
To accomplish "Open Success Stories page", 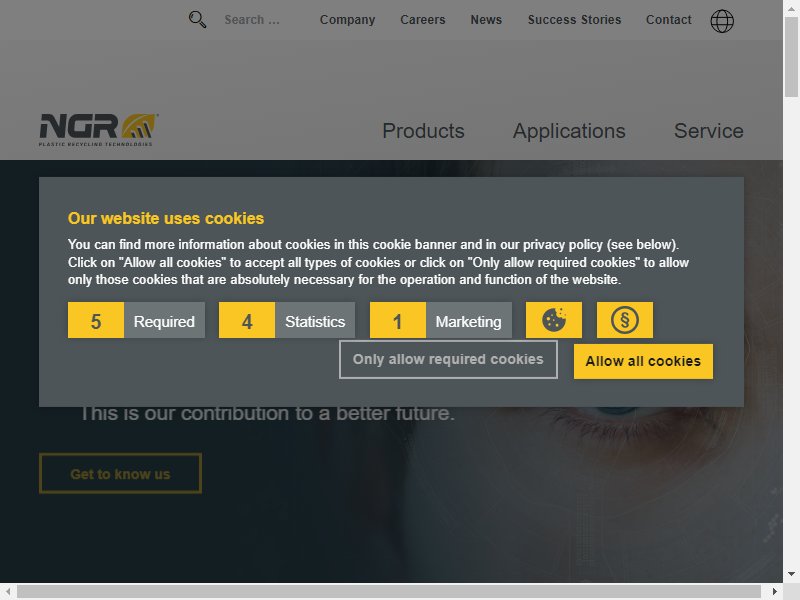I will [x=574, y=20].
